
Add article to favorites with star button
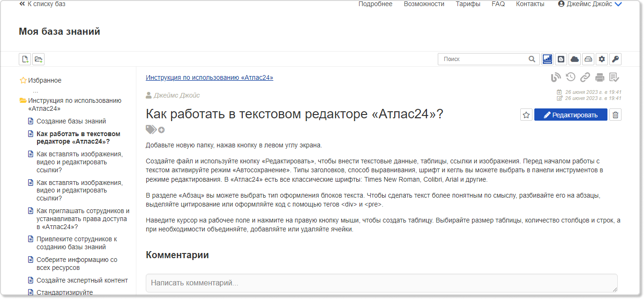526,115
